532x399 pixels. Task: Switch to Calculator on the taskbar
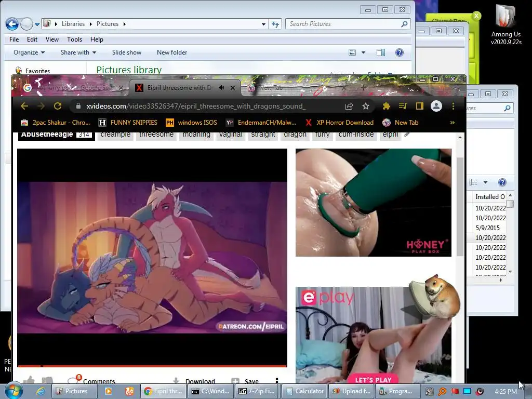coord(304,391)
